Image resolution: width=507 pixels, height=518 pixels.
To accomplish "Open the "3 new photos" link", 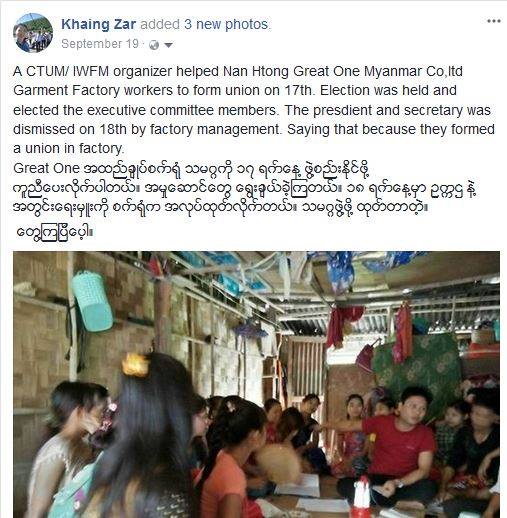I will click(x=227, y=24).
